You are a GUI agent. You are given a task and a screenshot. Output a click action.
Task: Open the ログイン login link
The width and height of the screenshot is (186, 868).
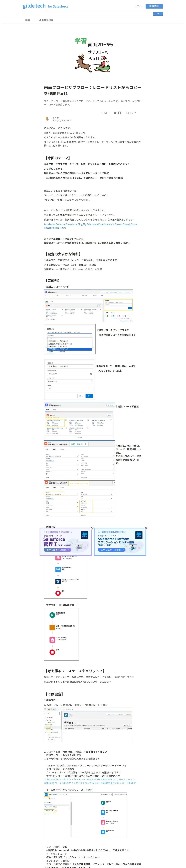(x=138, y=6)
